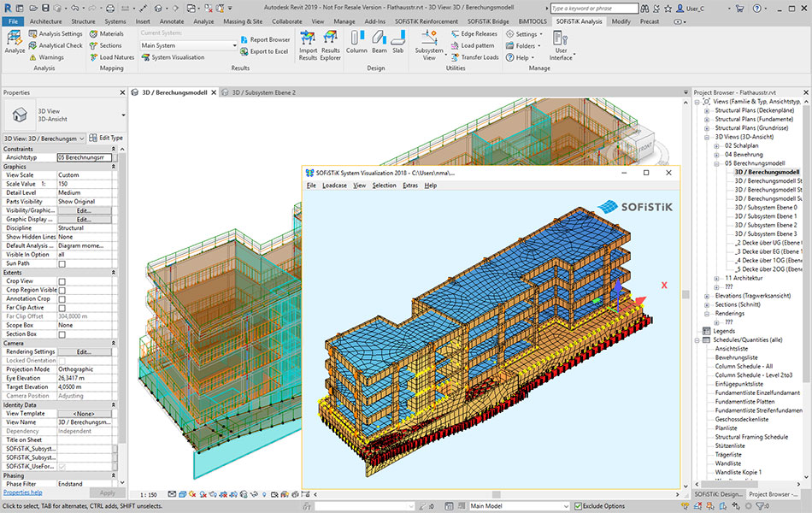This screenshot has height=513, width=812.
Task: Switch to the SOFiSTiK Bridge ribbon tab
Action: (x=488, y=21)
